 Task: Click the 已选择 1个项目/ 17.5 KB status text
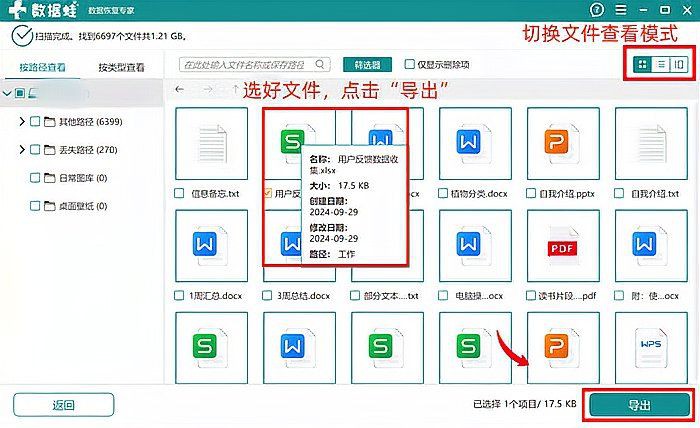click(525, 404)
